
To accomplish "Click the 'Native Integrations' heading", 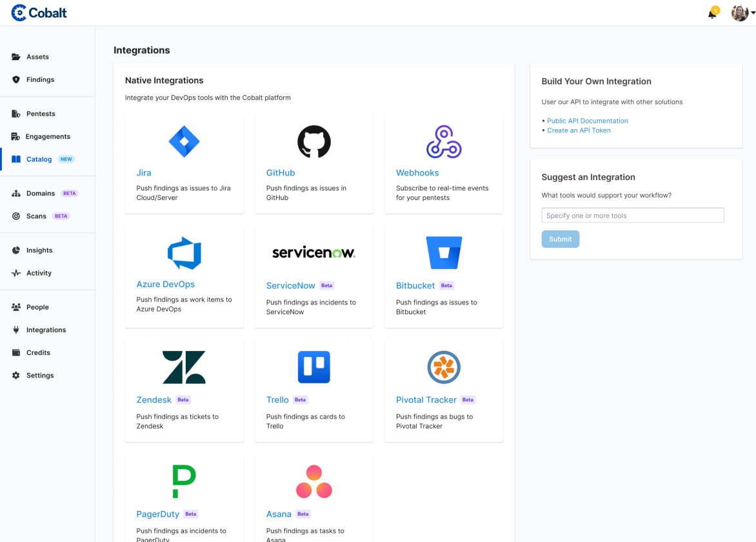I will 164,81.
